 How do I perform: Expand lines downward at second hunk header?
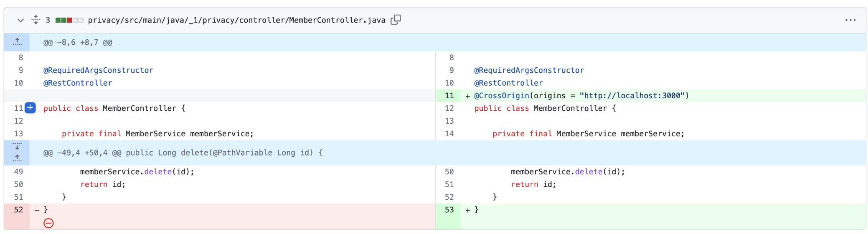pyautogui.click(x=17, y=147)
